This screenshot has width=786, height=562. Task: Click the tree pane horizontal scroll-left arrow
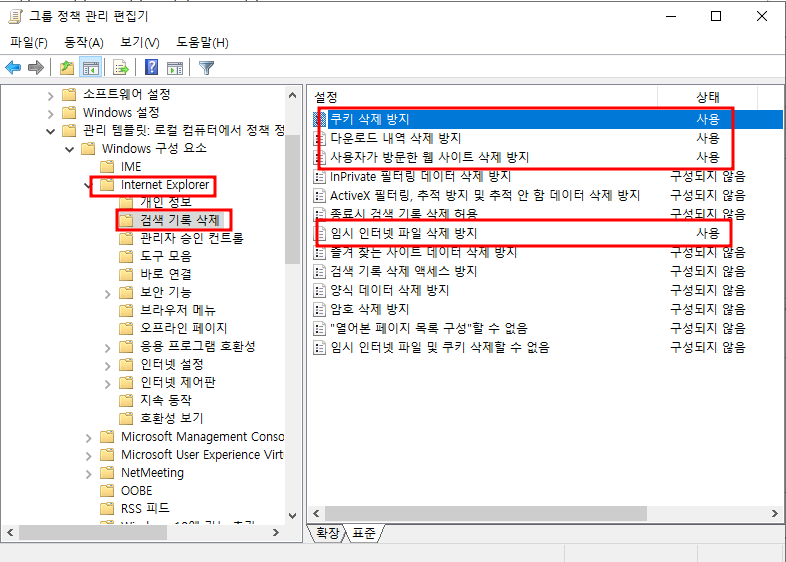click(10, 532)
